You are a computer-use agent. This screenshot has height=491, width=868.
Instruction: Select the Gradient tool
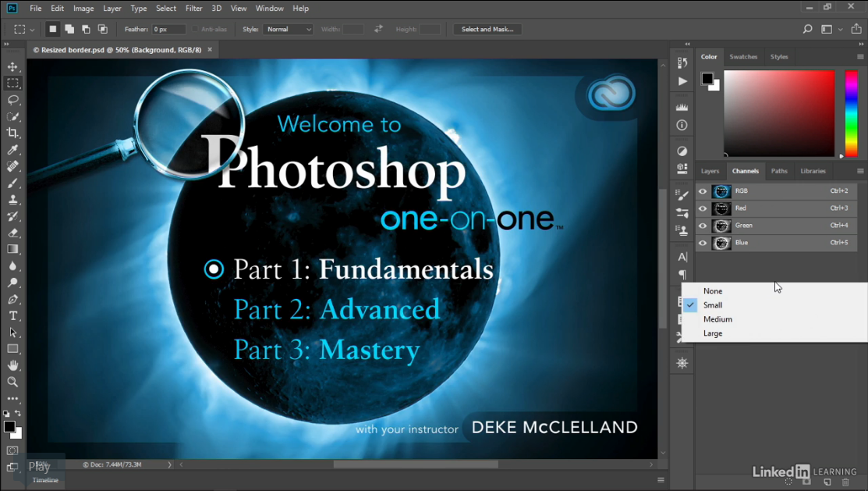(12, 249)
